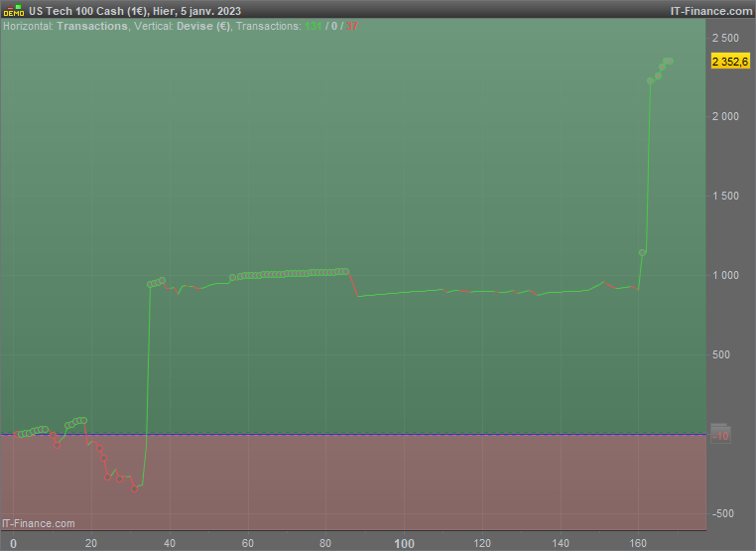The image size is (756, 551).
Task: Click the last green marker at curve end
Action: pos(670,61)
